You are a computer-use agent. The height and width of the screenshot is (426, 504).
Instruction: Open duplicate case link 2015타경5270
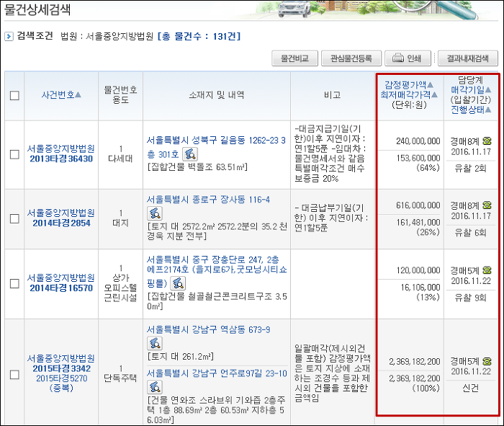coord(61,378)
